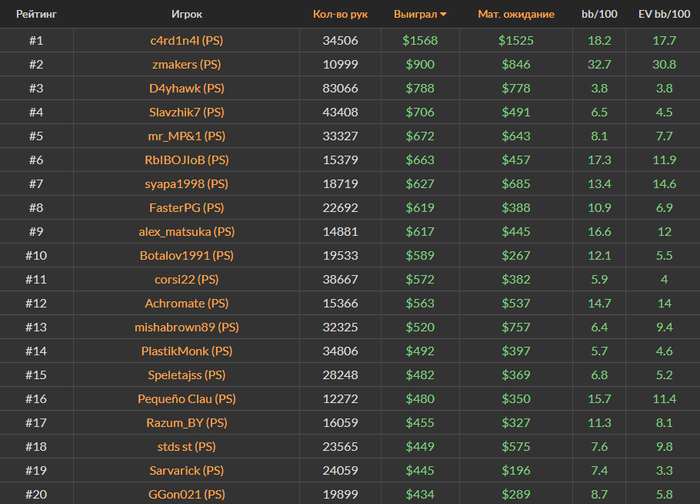Open alex_matsuka (PS) profile link
Screen dimensions: 700x504
[187, 232]
